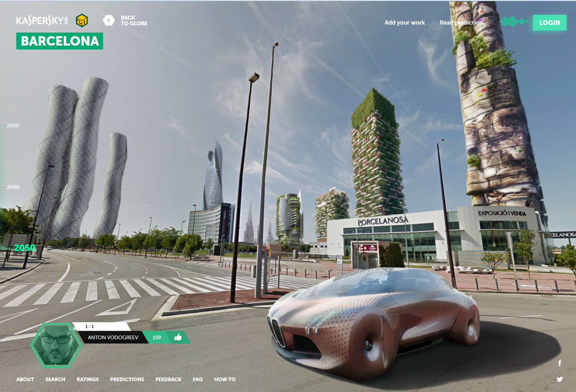Click the yellow 2050 cube icon
This screenshot has height=392, width=576.
pos(82,21)
